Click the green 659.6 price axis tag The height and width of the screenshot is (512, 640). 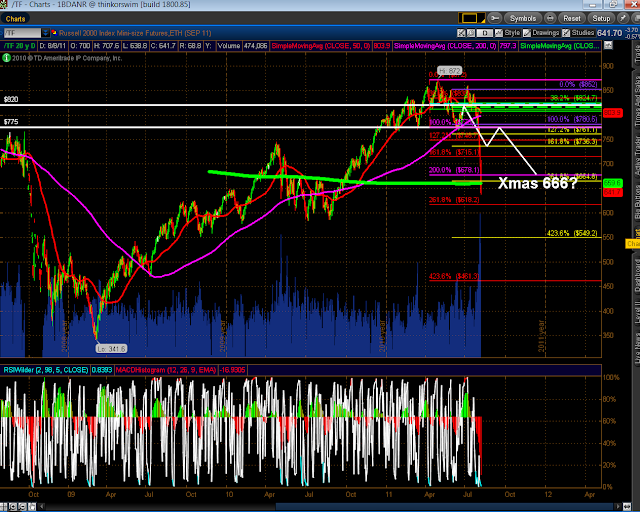pyautogui.click(x=613, y=183)
